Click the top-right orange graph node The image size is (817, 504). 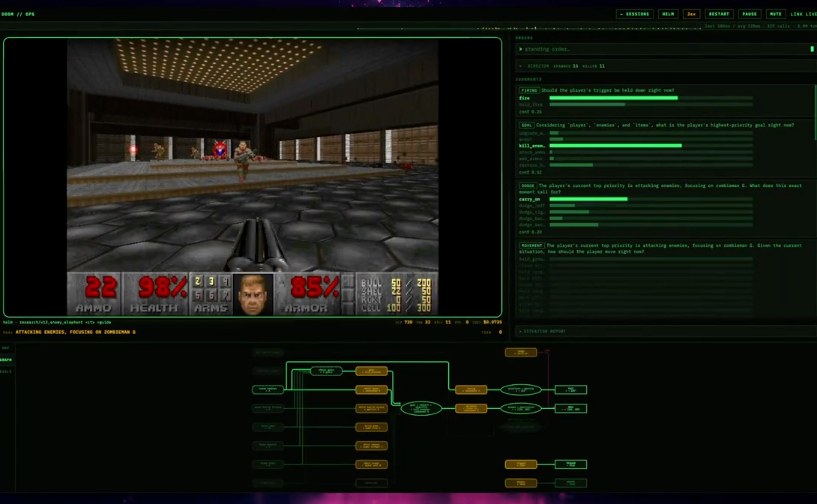[521, 353]
